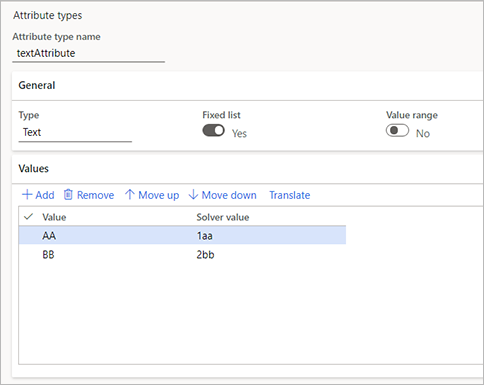Image resolution: width=484 pixels, height=385 pixels.
Task: Click the Move up label text
Action: tap(159, 195)
